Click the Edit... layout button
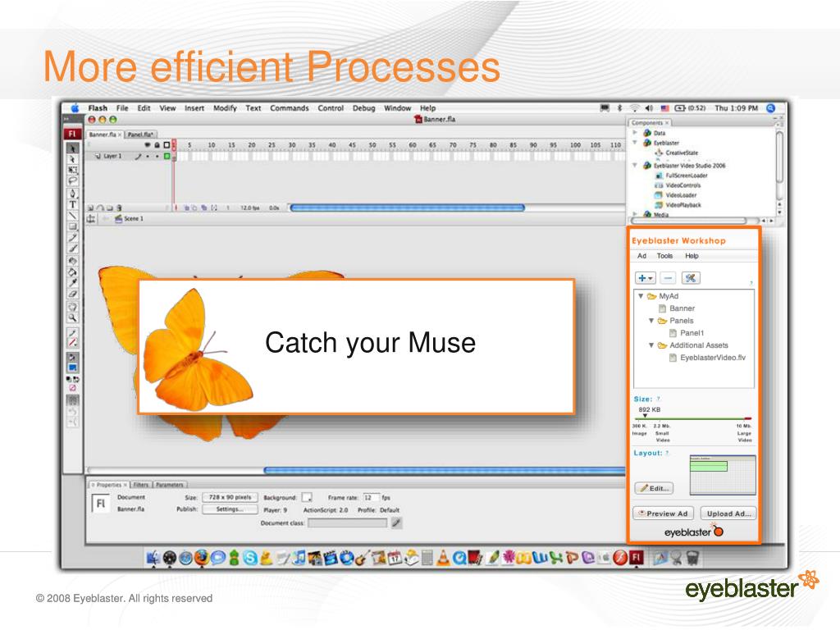The image size is (840, 630). point(654,488)
